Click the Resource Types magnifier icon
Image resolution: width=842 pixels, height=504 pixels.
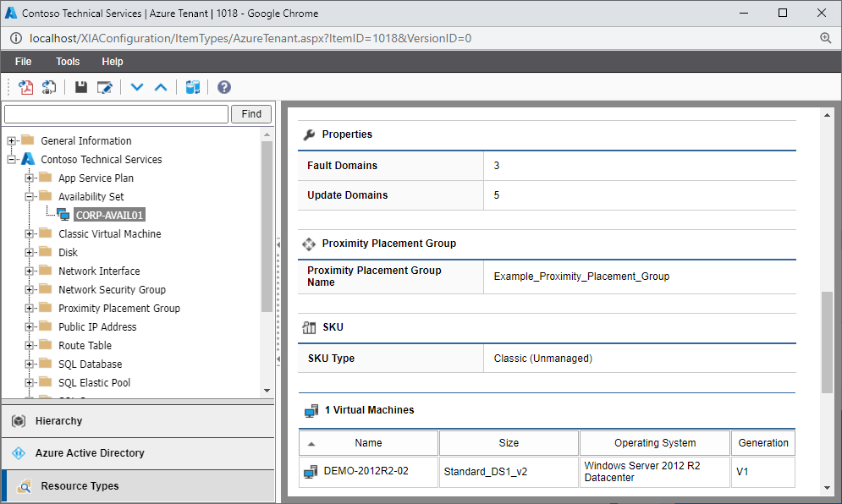(x=25, y=486)
